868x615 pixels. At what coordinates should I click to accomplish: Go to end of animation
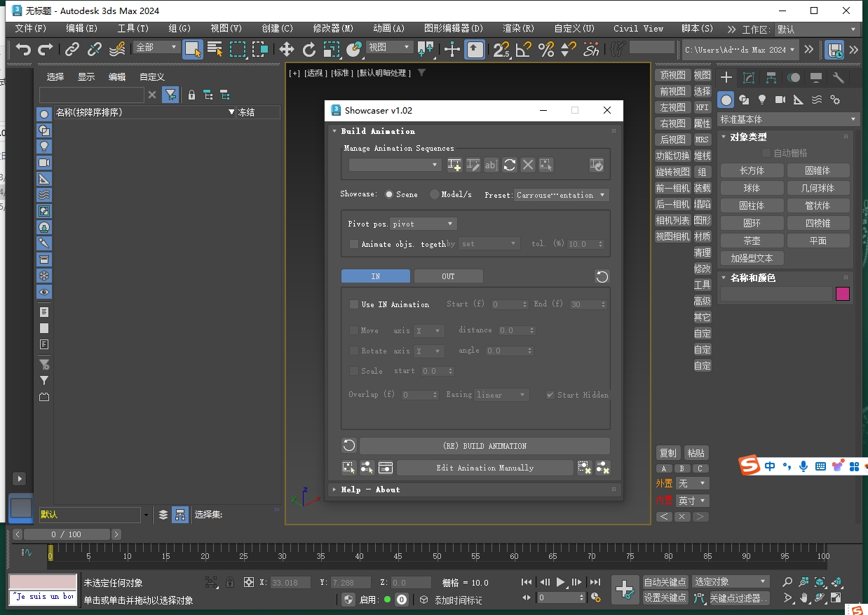(595, 582)
